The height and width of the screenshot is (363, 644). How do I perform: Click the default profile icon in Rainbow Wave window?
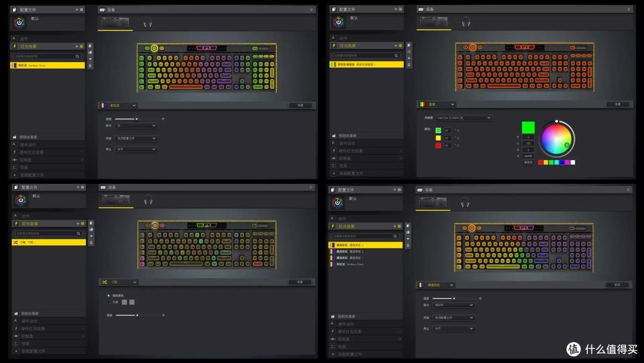click(x=19, y=23)
